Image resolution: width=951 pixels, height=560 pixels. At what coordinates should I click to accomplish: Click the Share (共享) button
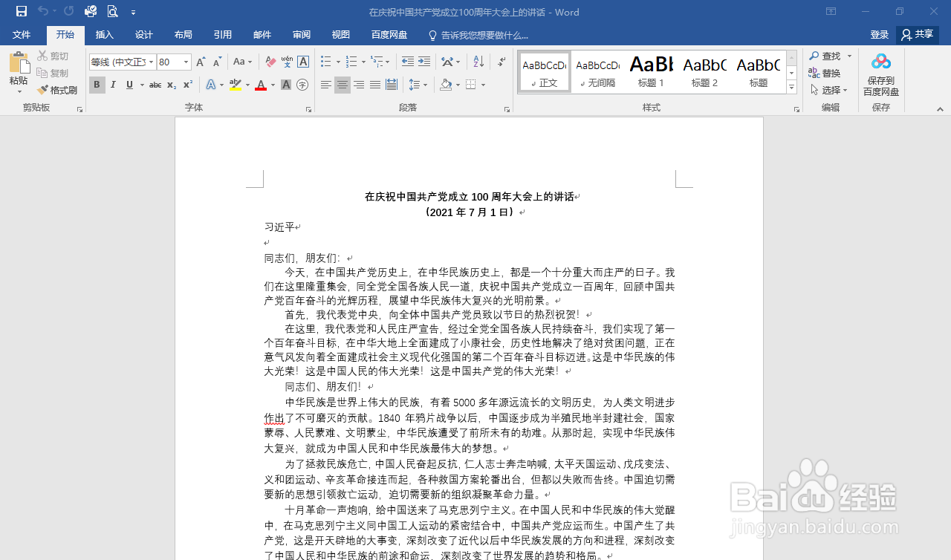[918, 35]
